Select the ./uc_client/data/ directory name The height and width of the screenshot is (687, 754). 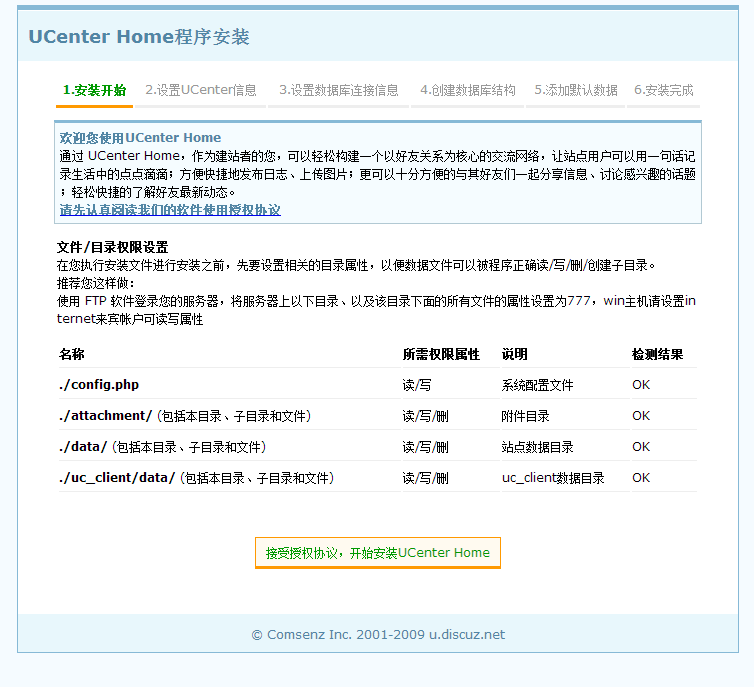(117, 478)
